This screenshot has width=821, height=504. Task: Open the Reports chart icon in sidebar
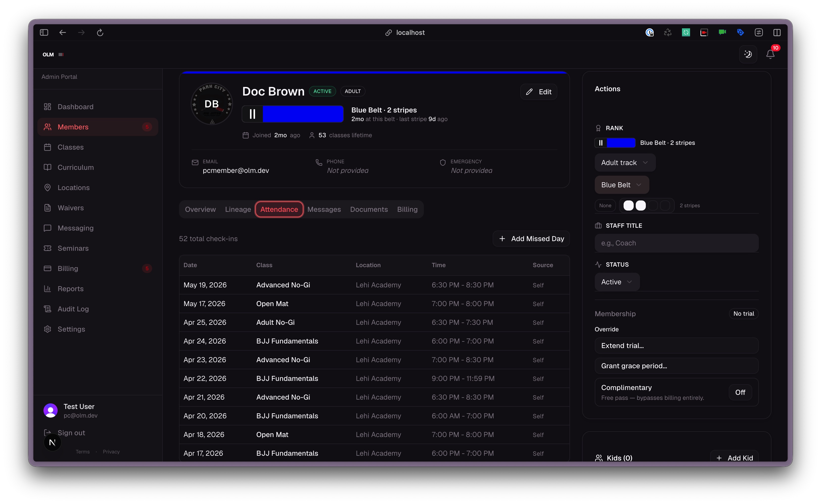pyautogui.click(x=48, y=289)
